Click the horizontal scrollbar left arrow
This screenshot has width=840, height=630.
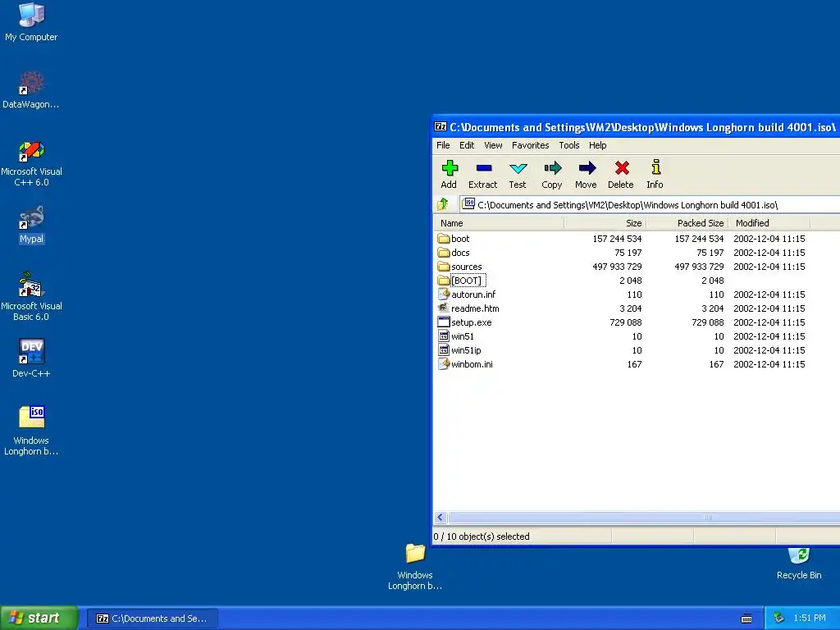(x=441, y=518)
